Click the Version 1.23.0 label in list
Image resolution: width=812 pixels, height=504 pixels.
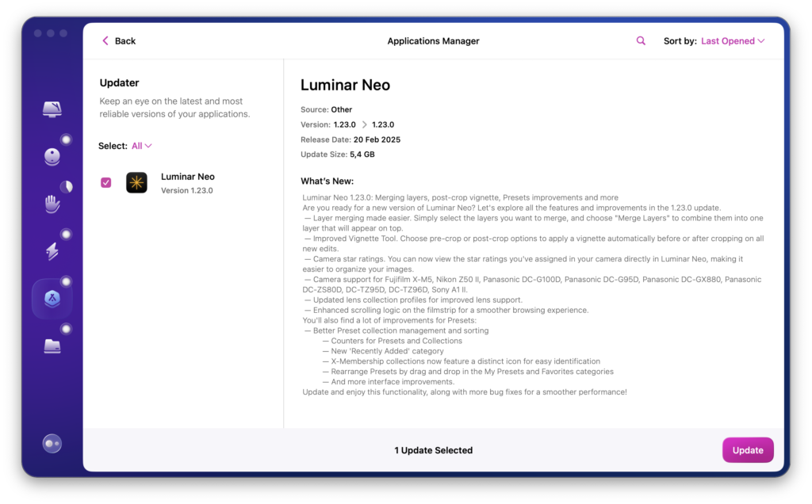pyautogui.click(x=187, y=190)
